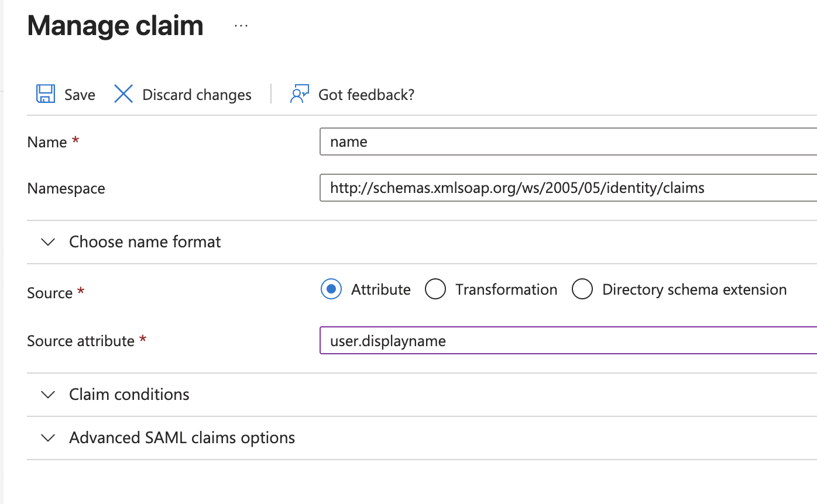The image size is (817, 504).
Task: Open the Got feedback? link
Action: [x=366, y=95]
